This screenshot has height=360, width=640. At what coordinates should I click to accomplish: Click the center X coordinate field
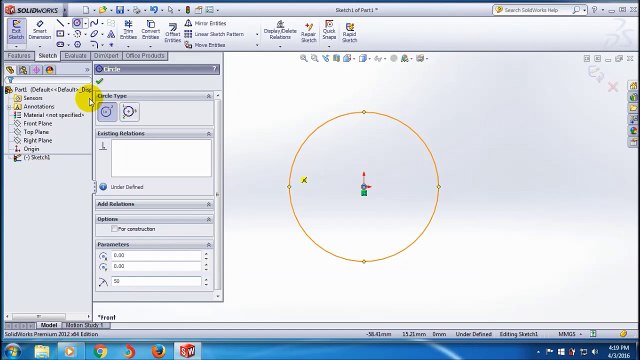pyautogui.click(x=156, y=256)
